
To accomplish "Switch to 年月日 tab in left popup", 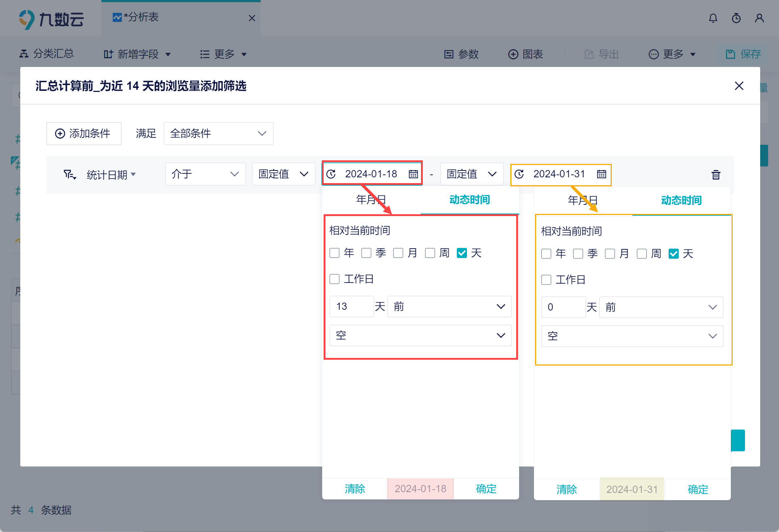I will (371, 200).
